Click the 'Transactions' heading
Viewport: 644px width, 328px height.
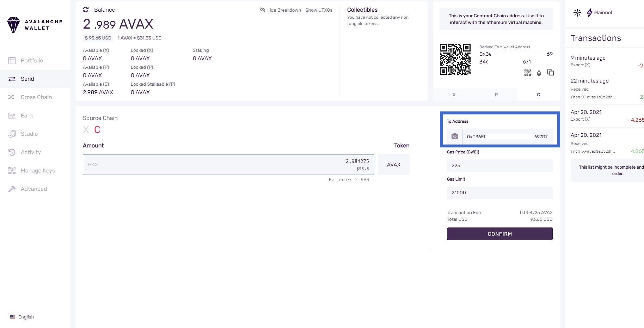point(596,38)
